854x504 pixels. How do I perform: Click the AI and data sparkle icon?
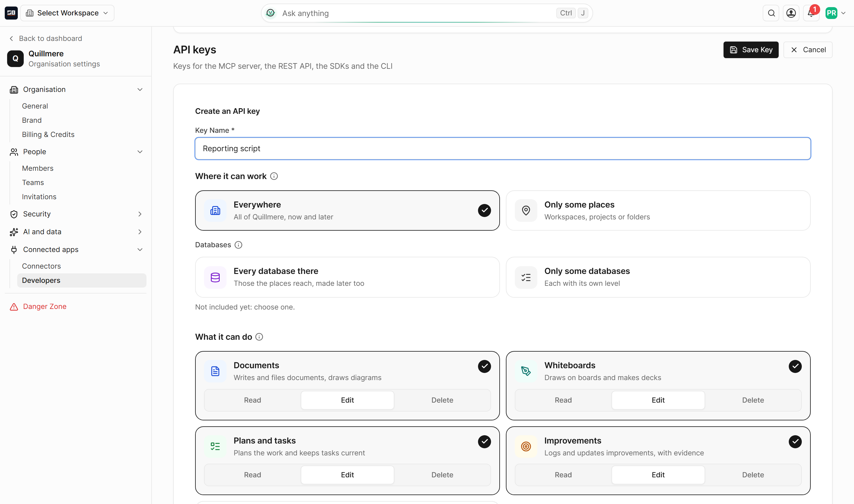[x=14, y=232]
